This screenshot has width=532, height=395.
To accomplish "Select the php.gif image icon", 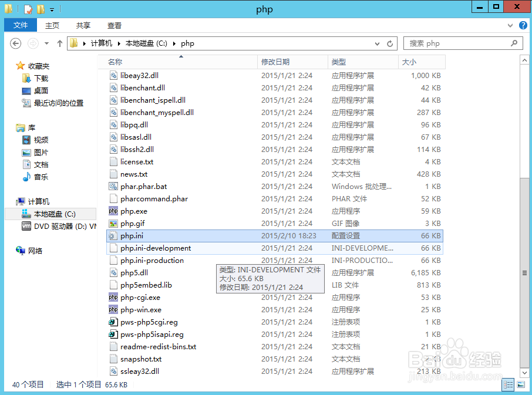I will (x=113, y=224).
